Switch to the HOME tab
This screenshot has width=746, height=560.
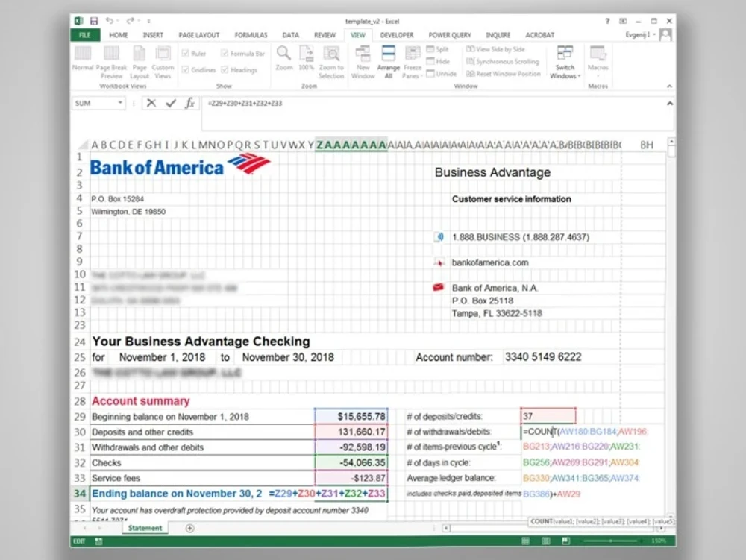click(x=119, y=35)
